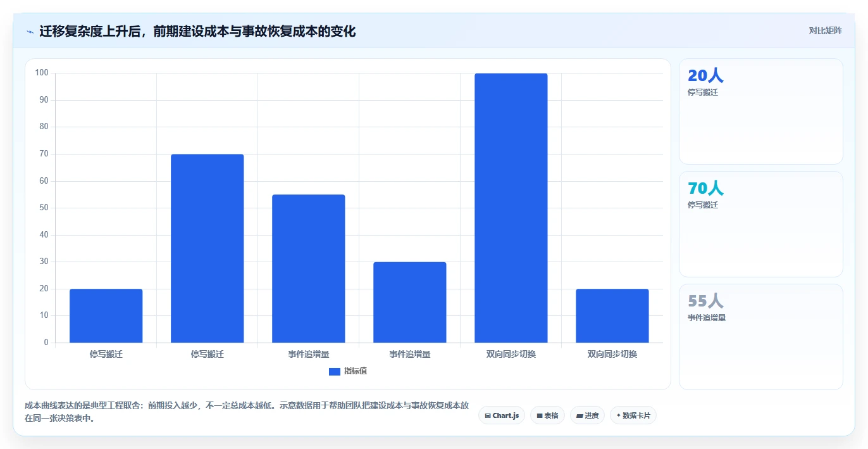Click the 100 label on the y-axis
This screenshot has width=868, height=449.
pos(42,73)
